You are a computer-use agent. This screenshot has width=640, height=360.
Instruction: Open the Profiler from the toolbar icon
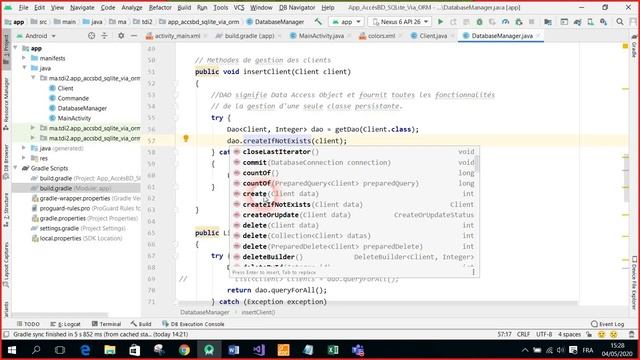click(x=505, y=22)
